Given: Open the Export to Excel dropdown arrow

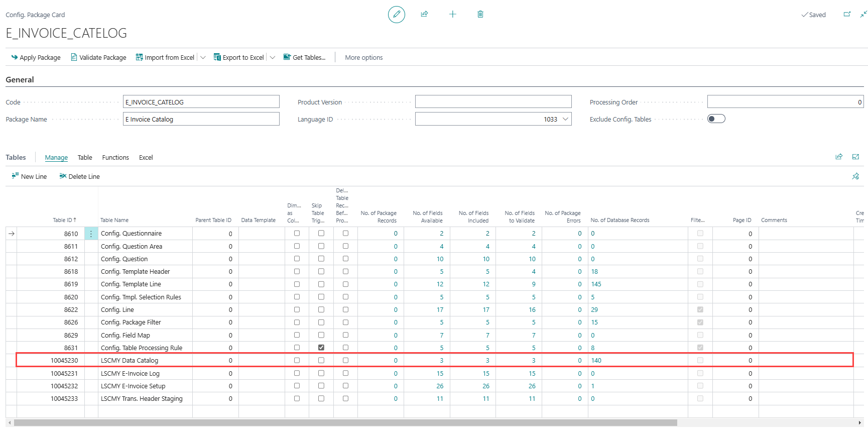Looking at the screenshot, I should click(272, 57).
